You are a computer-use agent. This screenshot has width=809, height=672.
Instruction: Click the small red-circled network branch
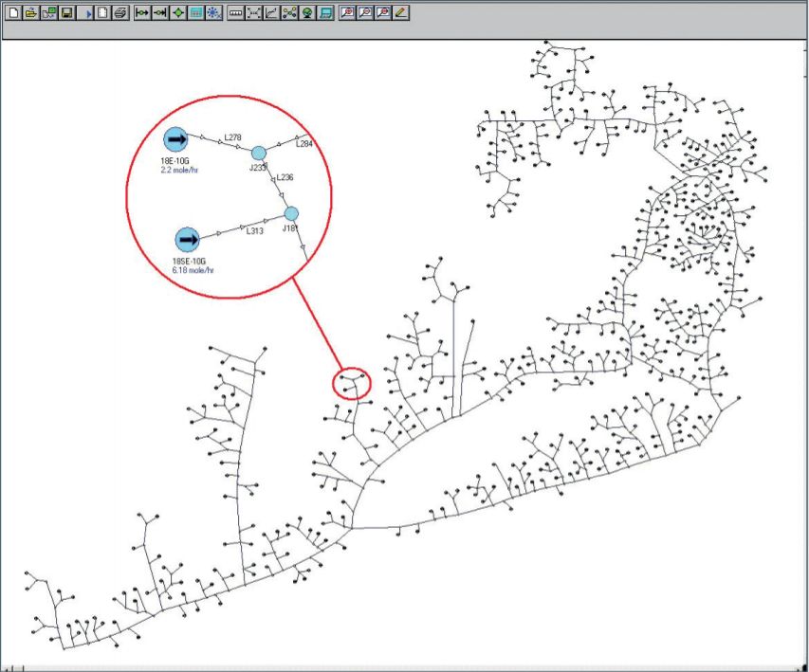pyautogui.click(x=352, y=384)
